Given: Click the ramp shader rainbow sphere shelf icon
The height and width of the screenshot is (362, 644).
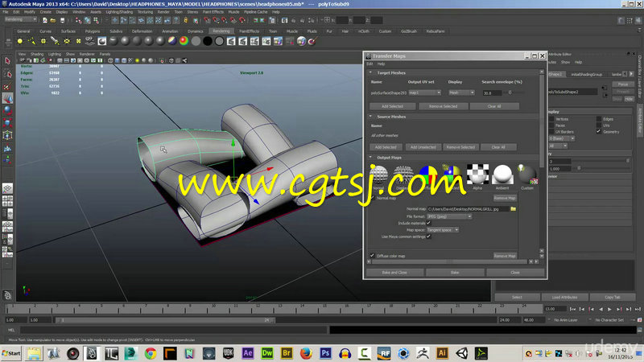Looking at the screenshot, I should [x=184, y=41].
